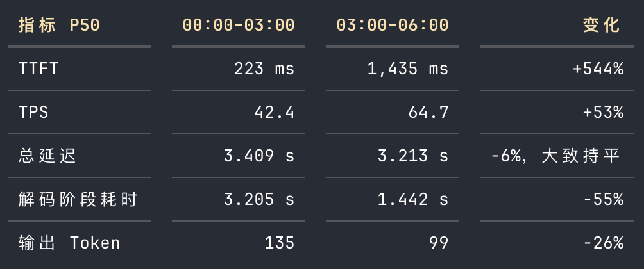
Task: Click the 变化 column header
Action: tap(601, 26)
